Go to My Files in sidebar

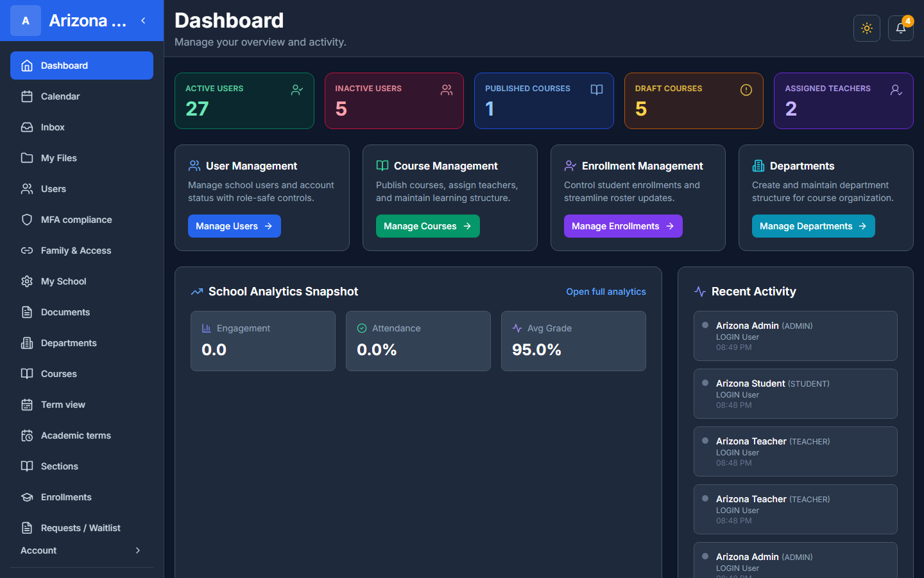[x=81, y=158]
